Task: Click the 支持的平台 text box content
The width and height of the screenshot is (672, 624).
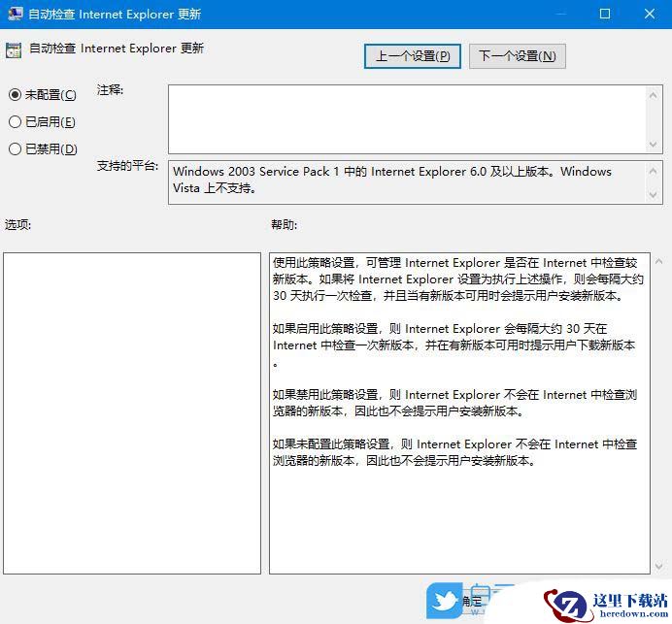Action: [391, 180]
